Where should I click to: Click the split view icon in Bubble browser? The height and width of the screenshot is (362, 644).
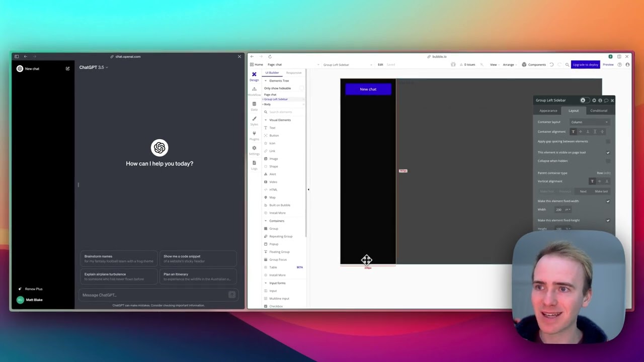point(619,56)
